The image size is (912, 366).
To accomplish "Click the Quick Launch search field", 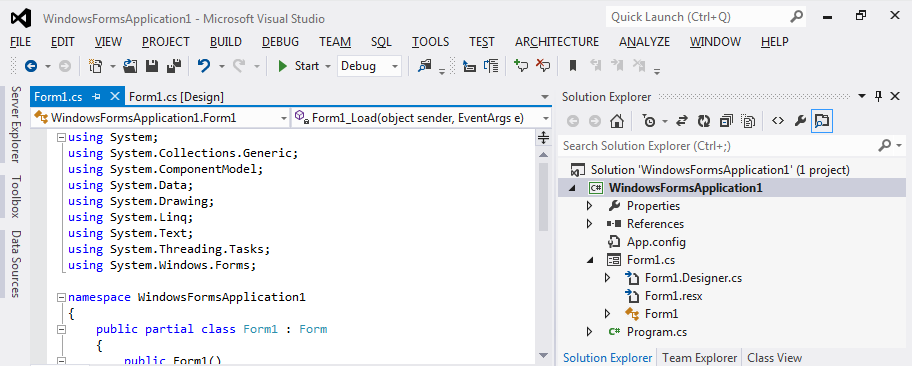I will 706,17.
